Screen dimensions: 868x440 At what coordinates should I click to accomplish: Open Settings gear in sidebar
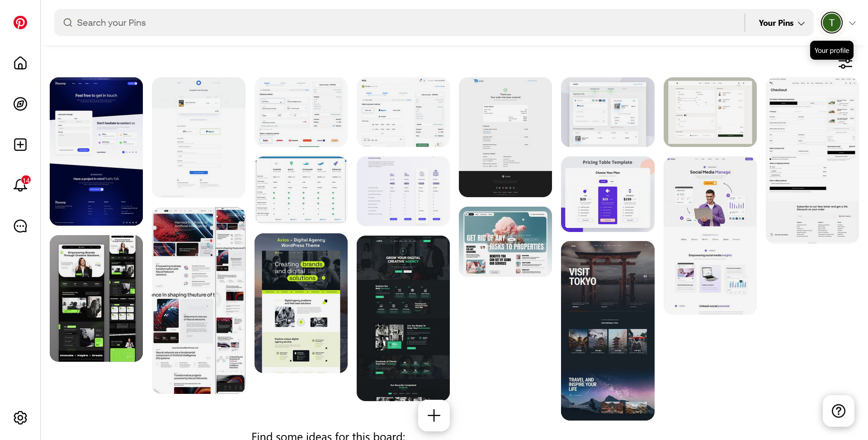(x=20, y=417)
